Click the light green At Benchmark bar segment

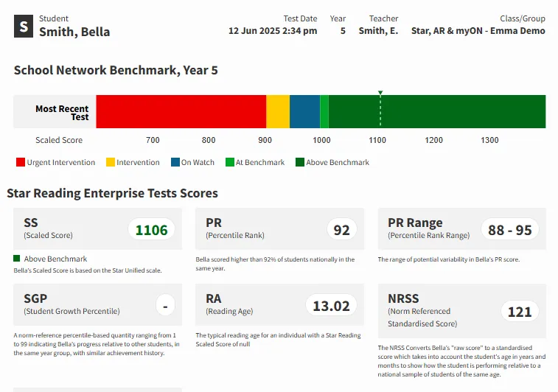tap(324, 111)
